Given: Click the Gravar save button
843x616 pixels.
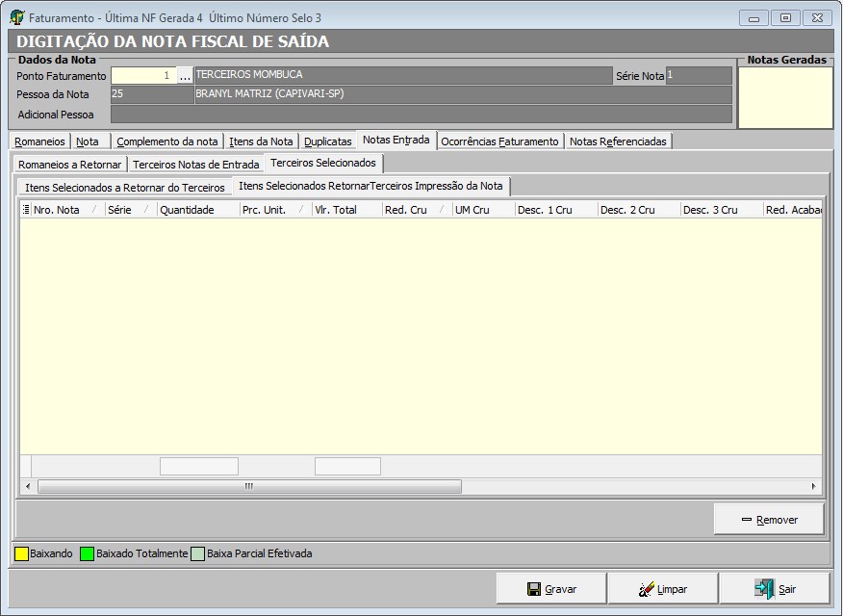Looking at the screenshot, I should tap(550, 589).
